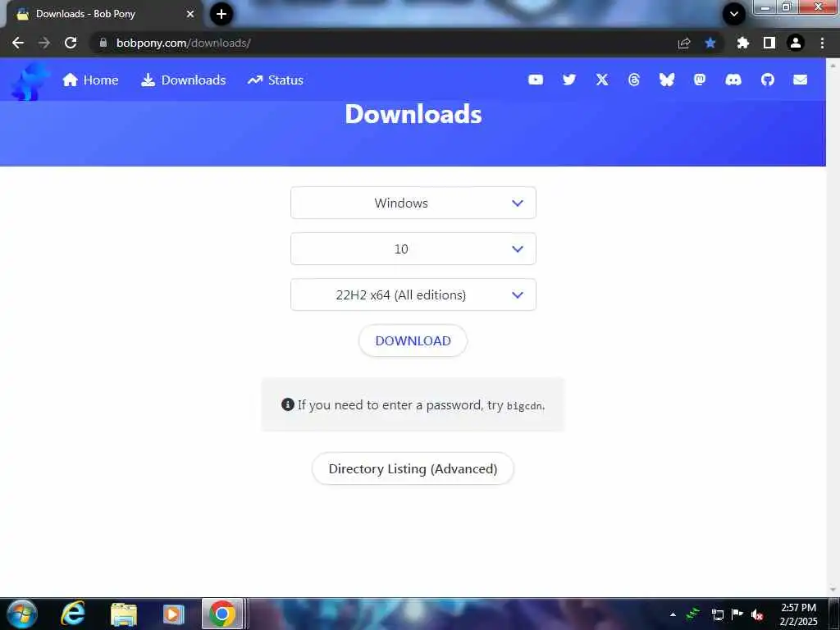
Task: Open the Mastodon icon link
Action: pos(699,80)
